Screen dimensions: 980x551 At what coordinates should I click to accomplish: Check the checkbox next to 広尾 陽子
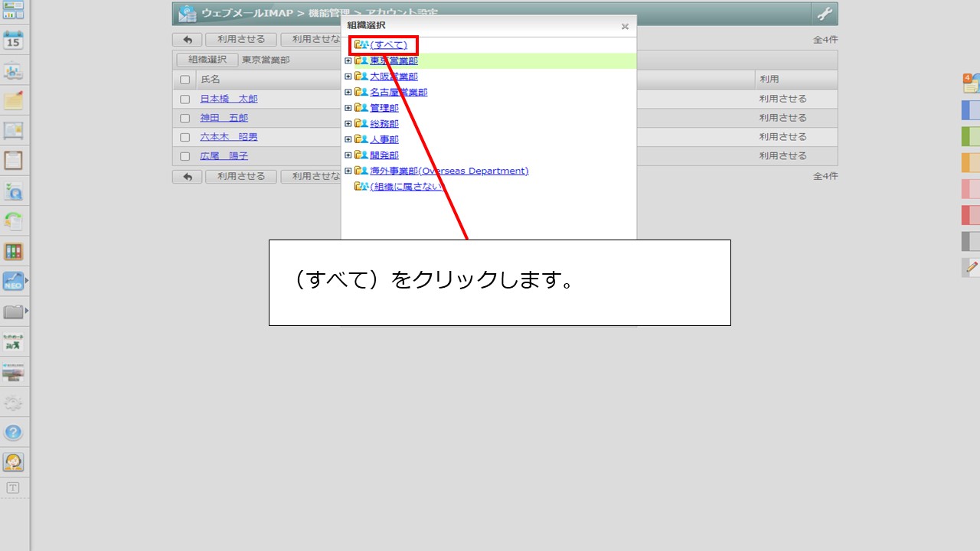pos(185,155)
